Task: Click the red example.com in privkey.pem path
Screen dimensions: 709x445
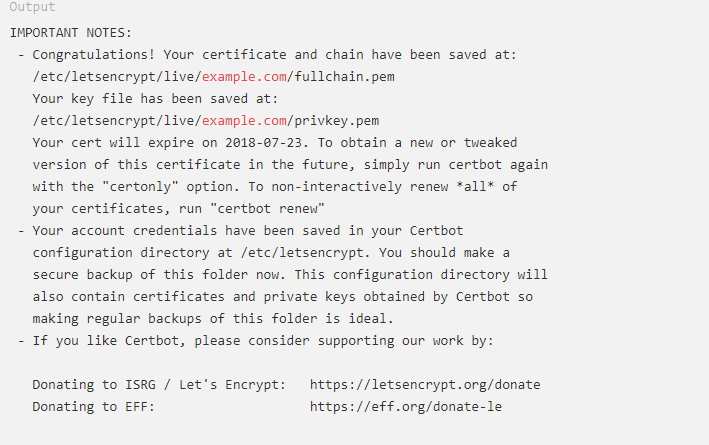Action: (244, 120)
